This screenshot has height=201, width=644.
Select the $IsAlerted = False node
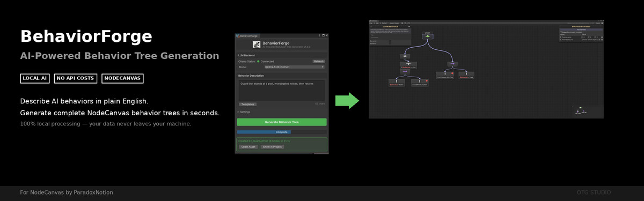(x=397, y=83)
